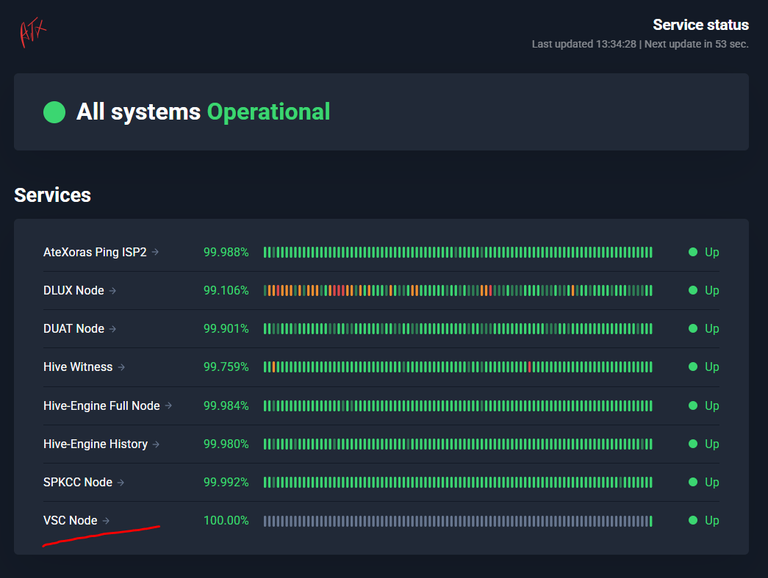This screenshot has height=578, width=768.
Task: Click the Last updated 13:34:28 timestamp text
Action: (584, 44)
